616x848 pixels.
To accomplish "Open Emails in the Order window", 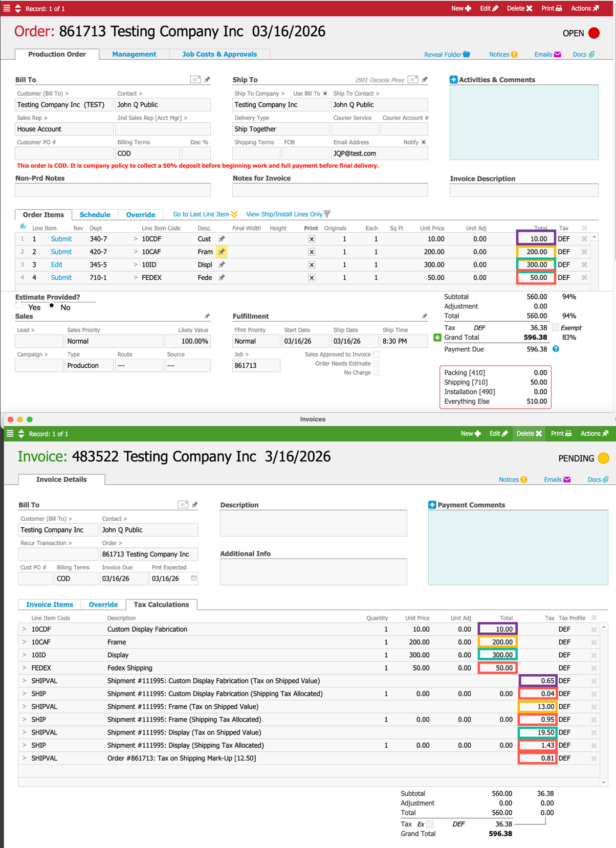I will pos(548,55).
